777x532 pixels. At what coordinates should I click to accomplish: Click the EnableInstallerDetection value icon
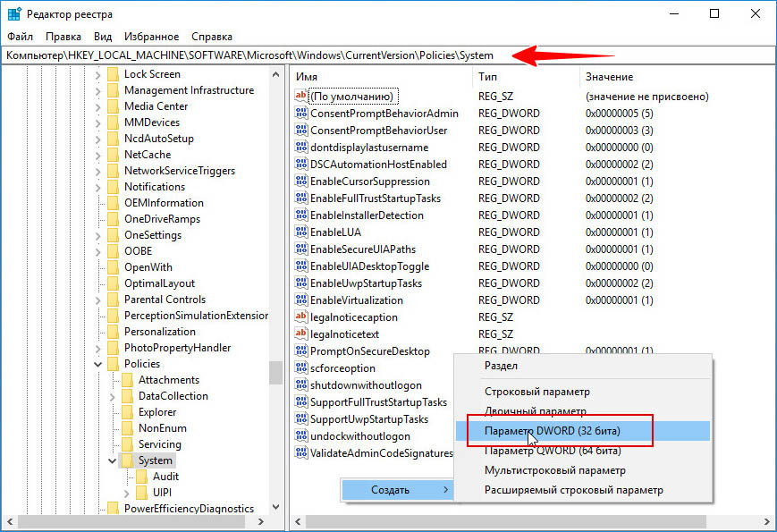[x=300, y=215]
